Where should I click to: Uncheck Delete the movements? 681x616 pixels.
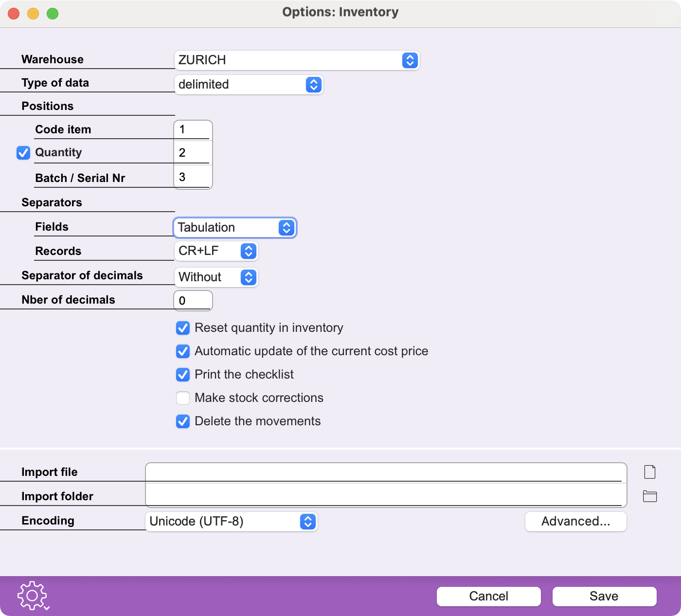[x=183, y=421]
